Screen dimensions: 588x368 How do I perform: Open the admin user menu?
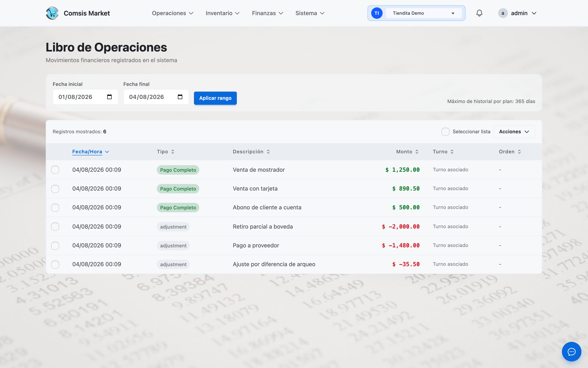coord(518,13)
